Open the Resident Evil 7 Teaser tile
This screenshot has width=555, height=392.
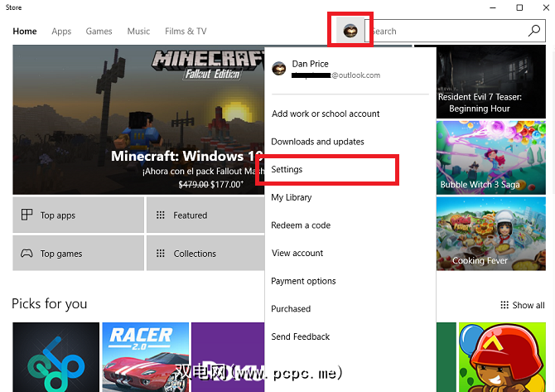pos(491,82)
